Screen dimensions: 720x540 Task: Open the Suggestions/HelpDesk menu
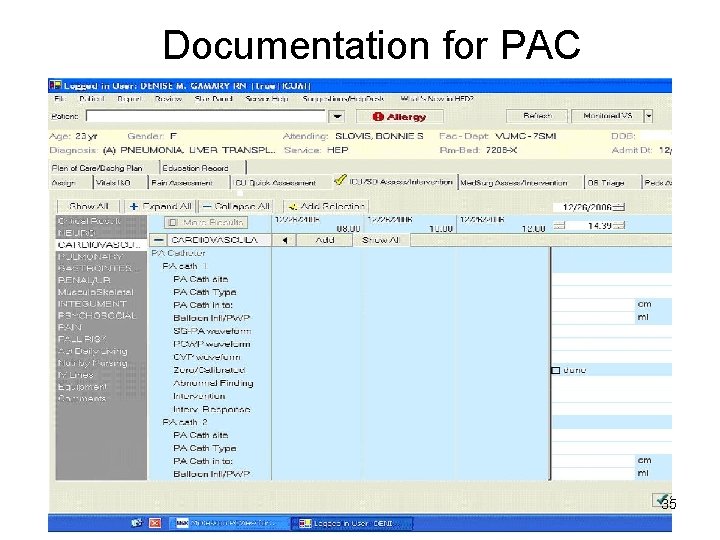click(343, 99)
